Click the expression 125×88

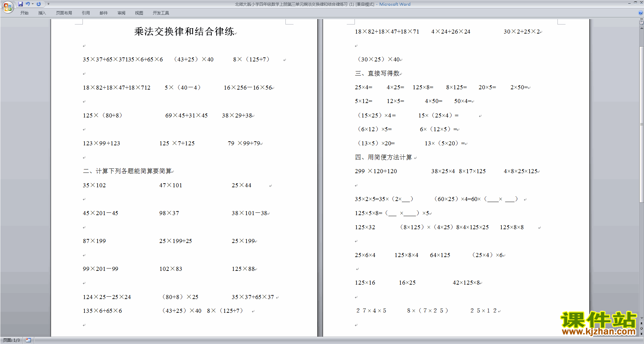[x=243, y=269]
